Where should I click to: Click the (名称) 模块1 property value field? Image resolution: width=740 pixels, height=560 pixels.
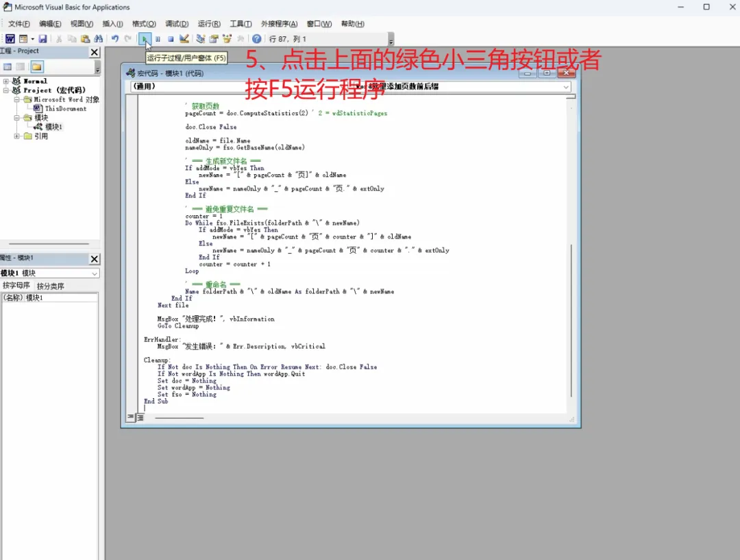[61, 297]
